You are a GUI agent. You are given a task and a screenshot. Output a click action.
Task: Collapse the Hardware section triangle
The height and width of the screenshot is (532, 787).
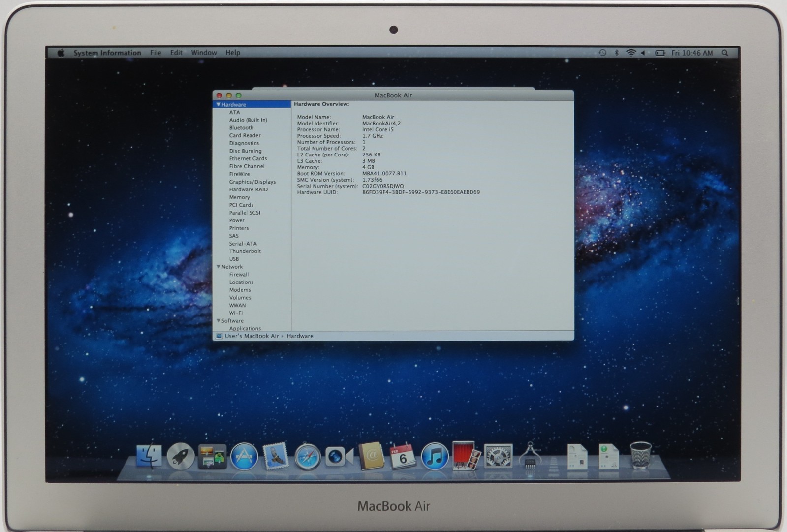219,104
